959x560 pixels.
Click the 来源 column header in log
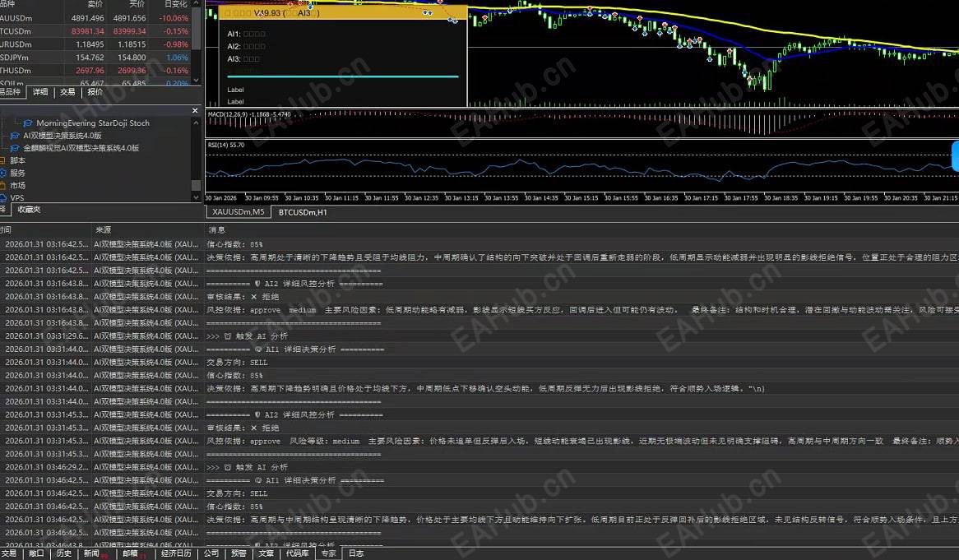tap(104, 230)
